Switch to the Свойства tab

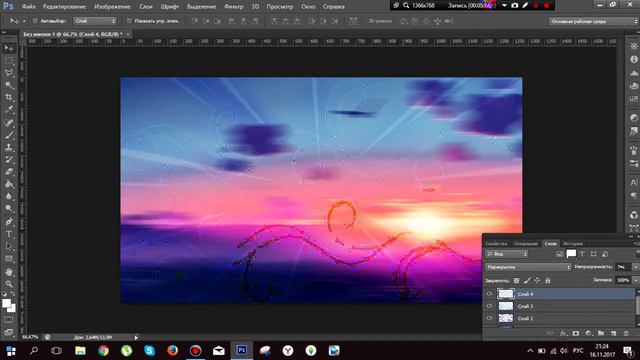click(496, 243)
